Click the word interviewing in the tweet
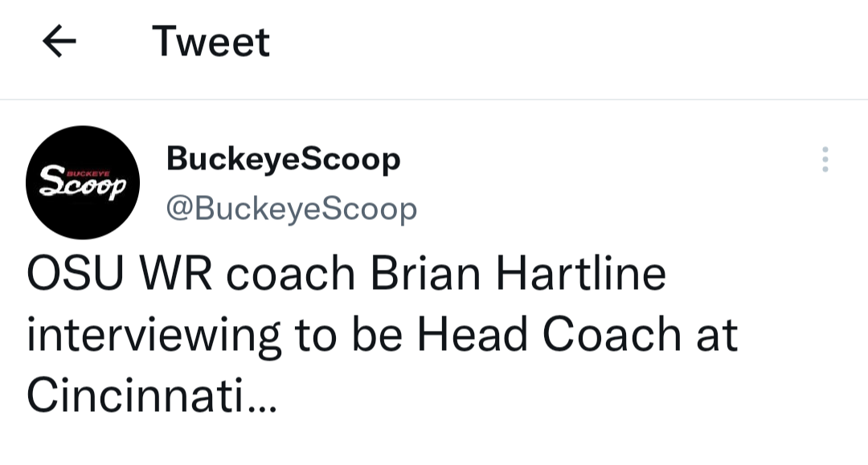 [x=154, y=336]
